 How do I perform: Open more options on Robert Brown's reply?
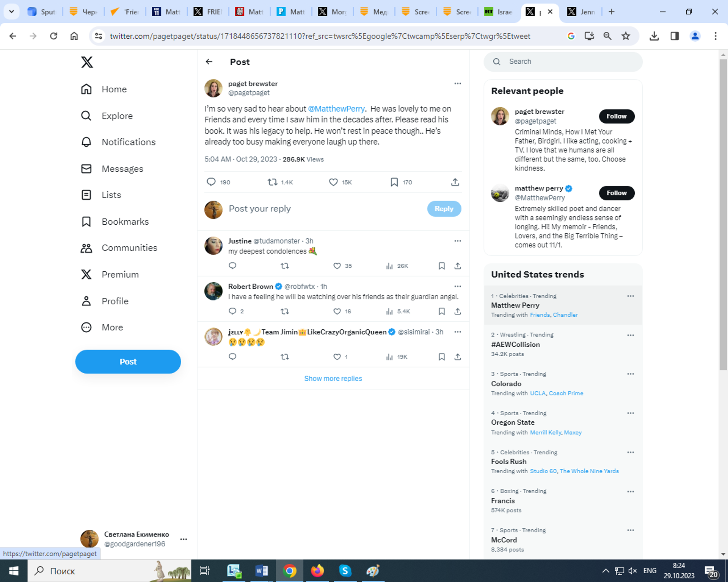(x=458, y=286)
